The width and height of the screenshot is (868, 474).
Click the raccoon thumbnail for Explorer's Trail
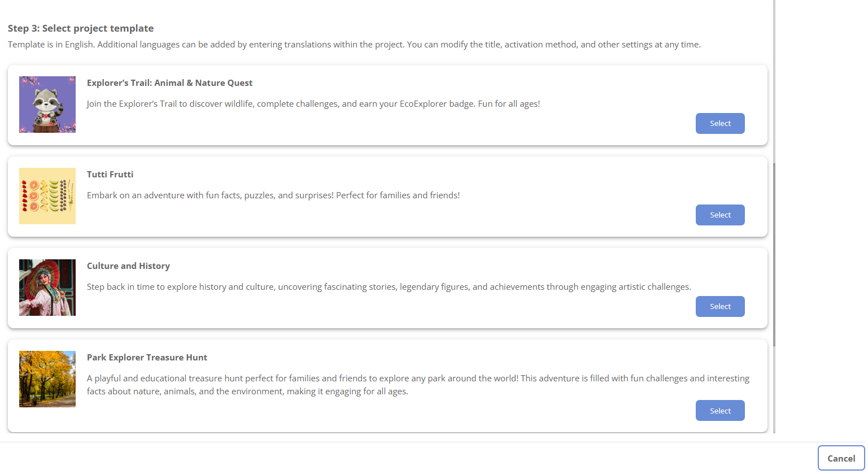pyautogui.click(x=47, y=105)
